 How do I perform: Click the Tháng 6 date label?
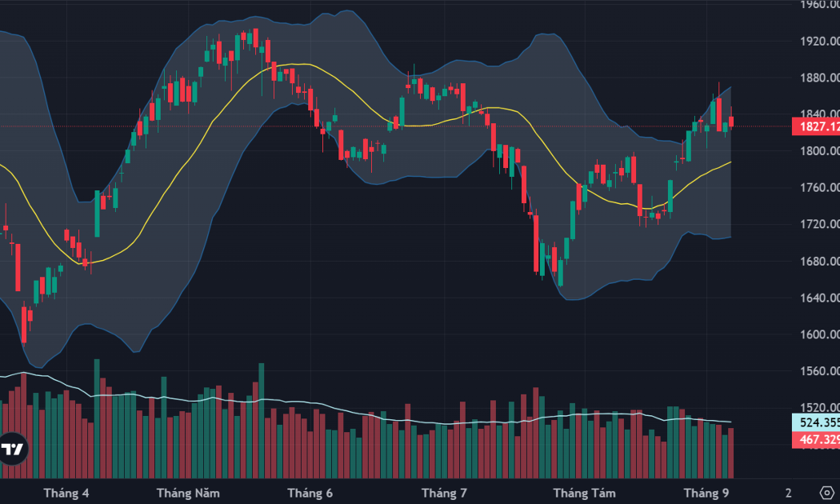coord(310,493)
